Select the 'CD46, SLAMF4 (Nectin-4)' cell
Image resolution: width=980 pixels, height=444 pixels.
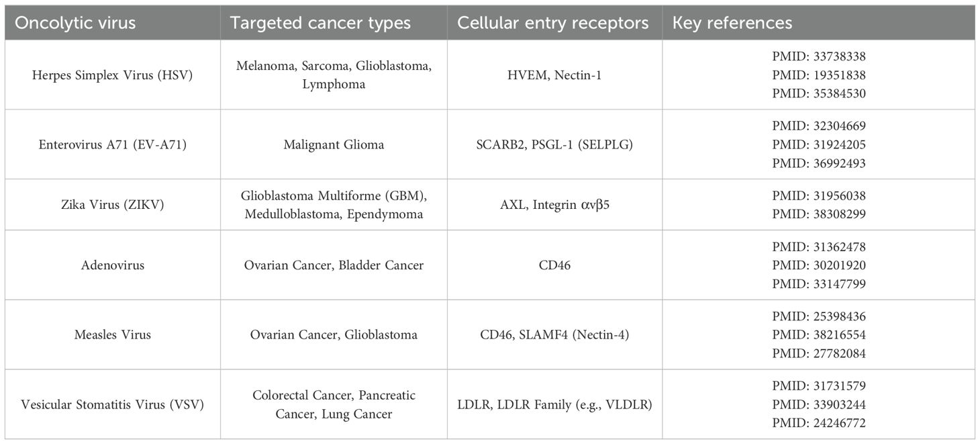554,335
